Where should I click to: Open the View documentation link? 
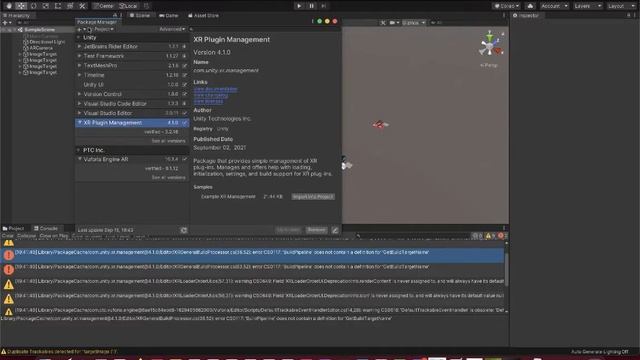tap(215, 89)
